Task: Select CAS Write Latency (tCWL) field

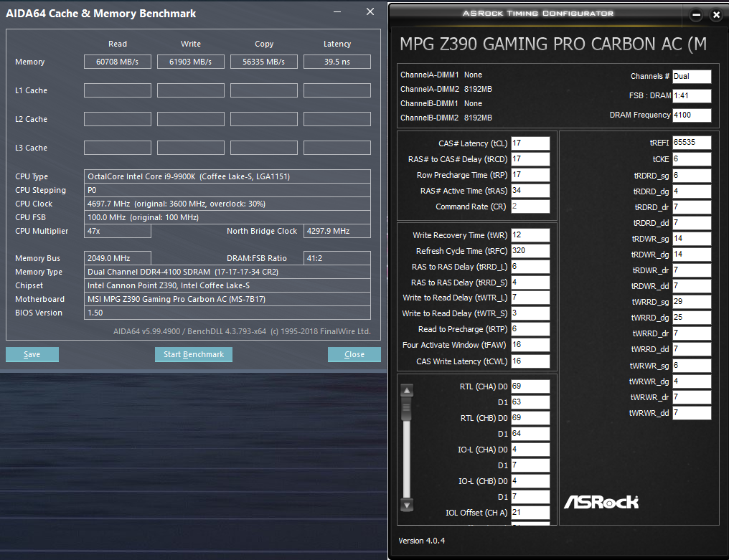Action: coord(530,361)
